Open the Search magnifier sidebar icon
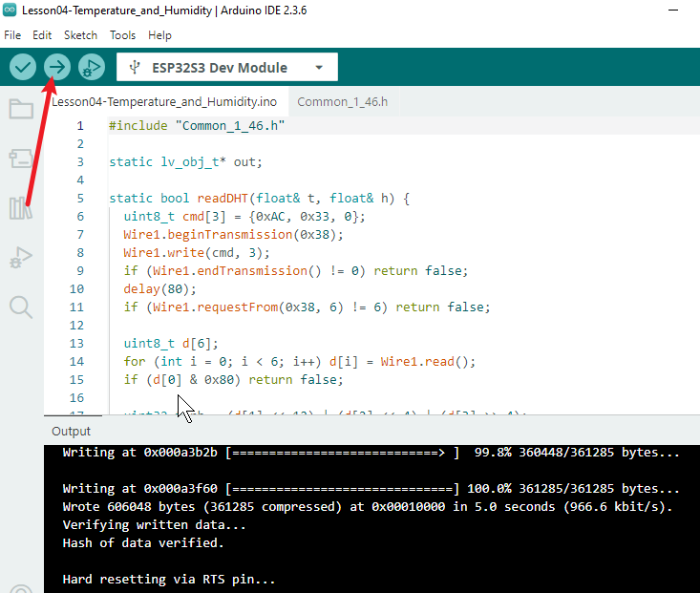This screenshot has width=700, height=593. [x=21, y=307]
